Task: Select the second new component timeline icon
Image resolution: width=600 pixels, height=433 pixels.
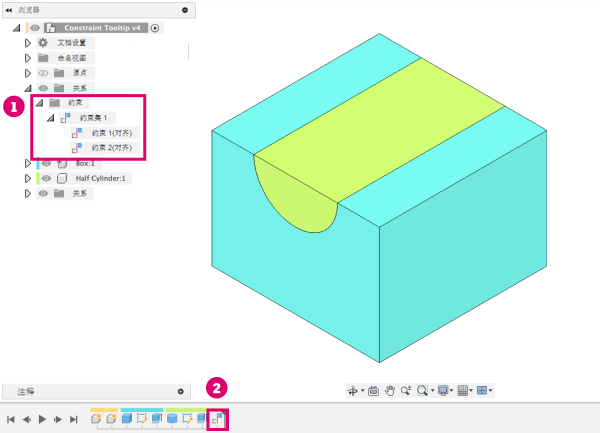Action: coord(111,419)
